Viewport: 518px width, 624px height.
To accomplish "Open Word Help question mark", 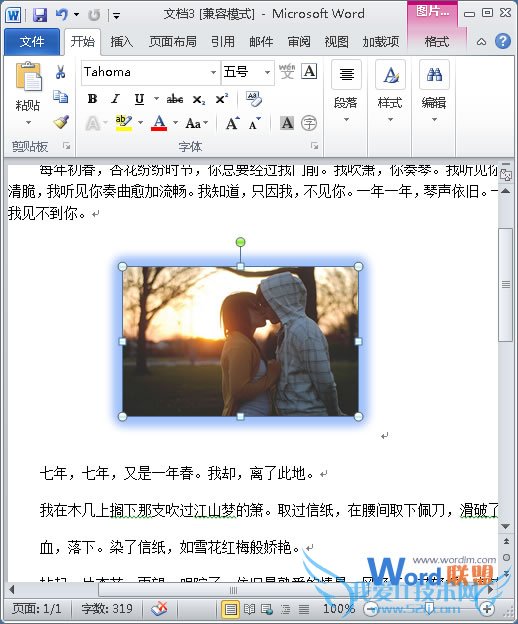I will tap(503, 41).
